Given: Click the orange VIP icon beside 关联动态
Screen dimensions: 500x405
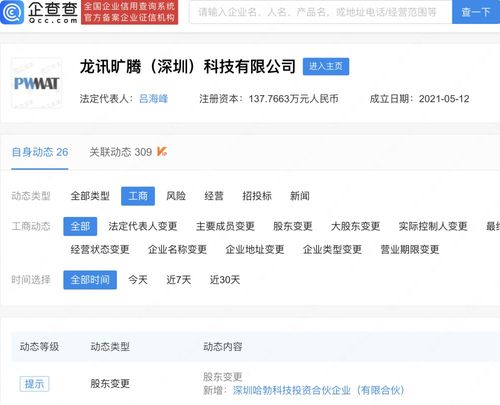Looking at the screenshot, I should [162, 152].
